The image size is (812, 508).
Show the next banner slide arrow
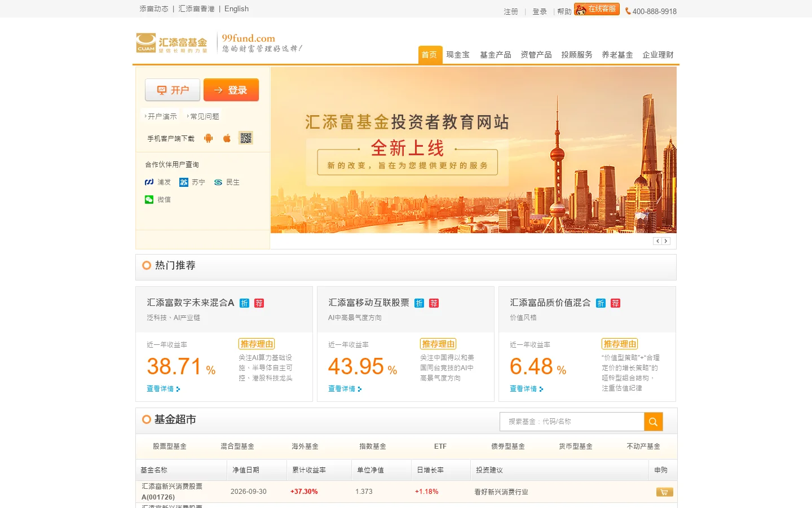point(666,241)
